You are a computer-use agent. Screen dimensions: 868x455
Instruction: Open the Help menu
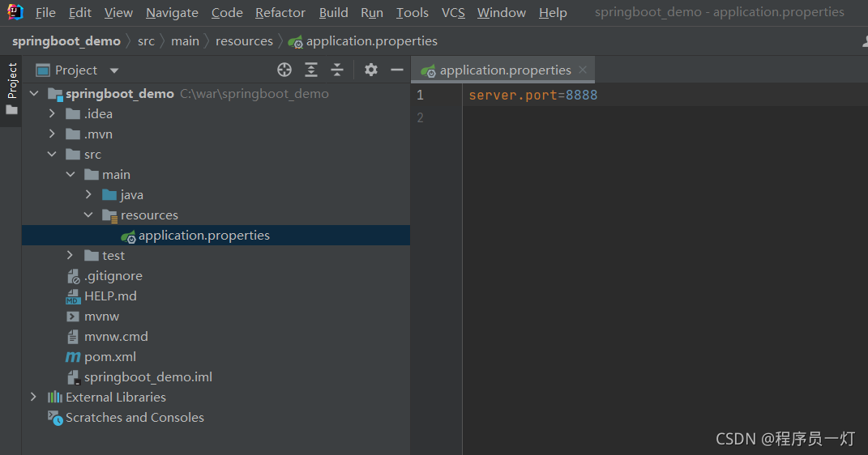[x=553, y=12]
